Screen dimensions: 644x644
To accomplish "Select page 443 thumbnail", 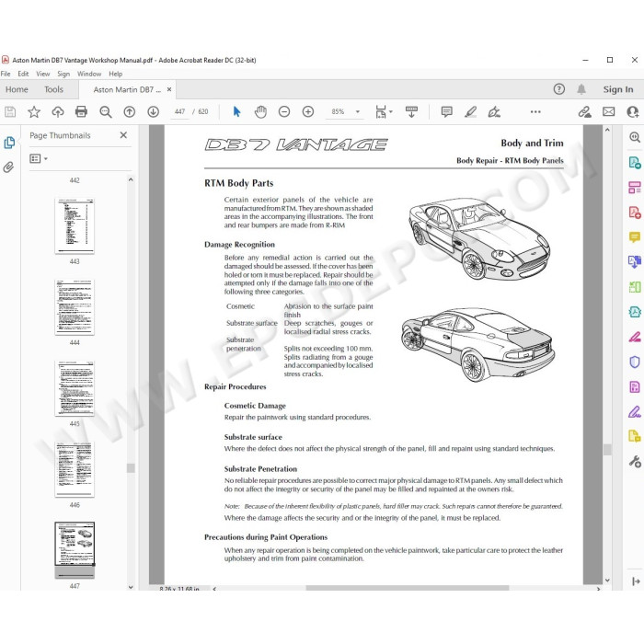I will 75,226.
